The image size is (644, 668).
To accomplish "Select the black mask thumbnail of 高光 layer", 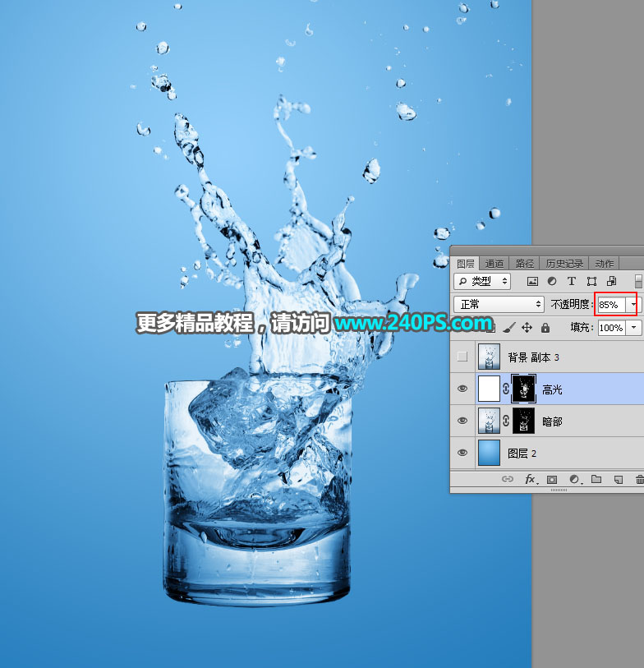I will point(523,389).
